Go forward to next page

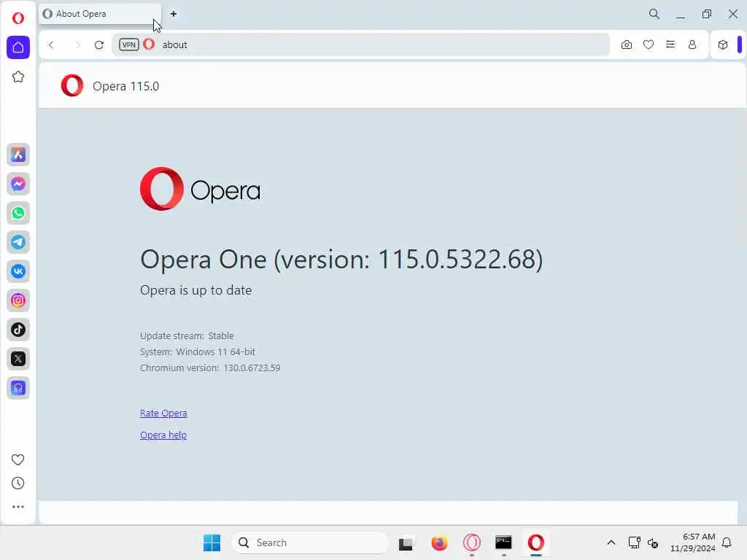pos(77,44)
